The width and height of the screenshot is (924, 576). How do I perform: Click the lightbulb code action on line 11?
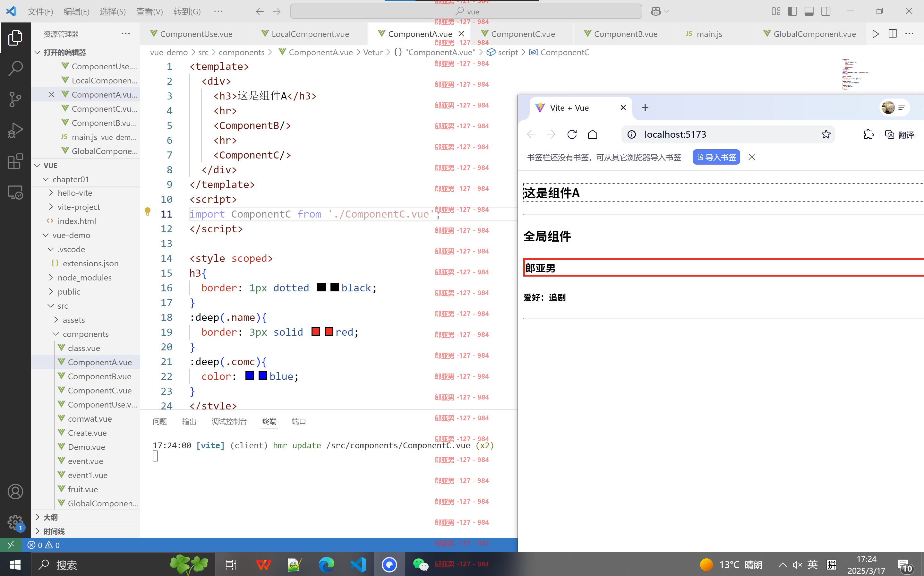point(148,211)
